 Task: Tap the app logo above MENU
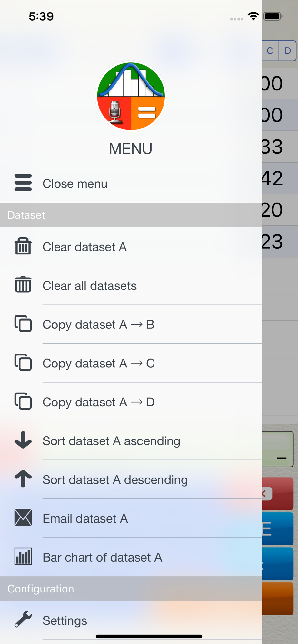(131, 96)
